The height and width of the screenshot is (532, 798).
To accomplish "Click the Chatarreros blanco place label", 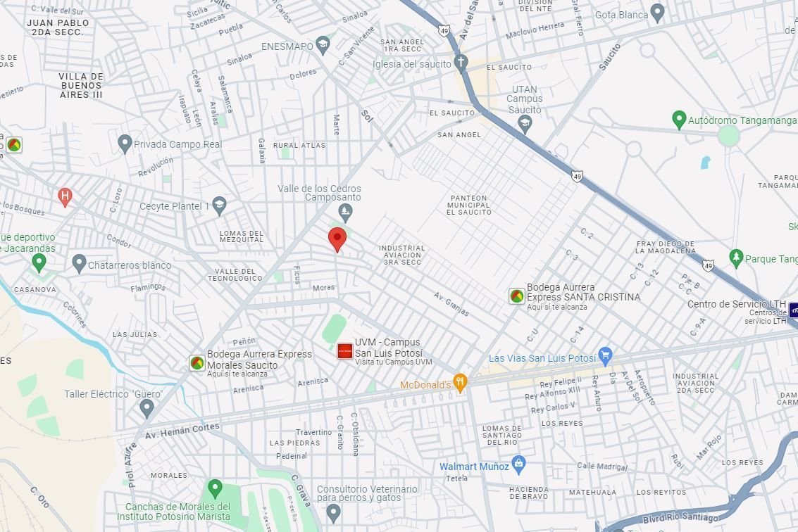I will 130,265.
